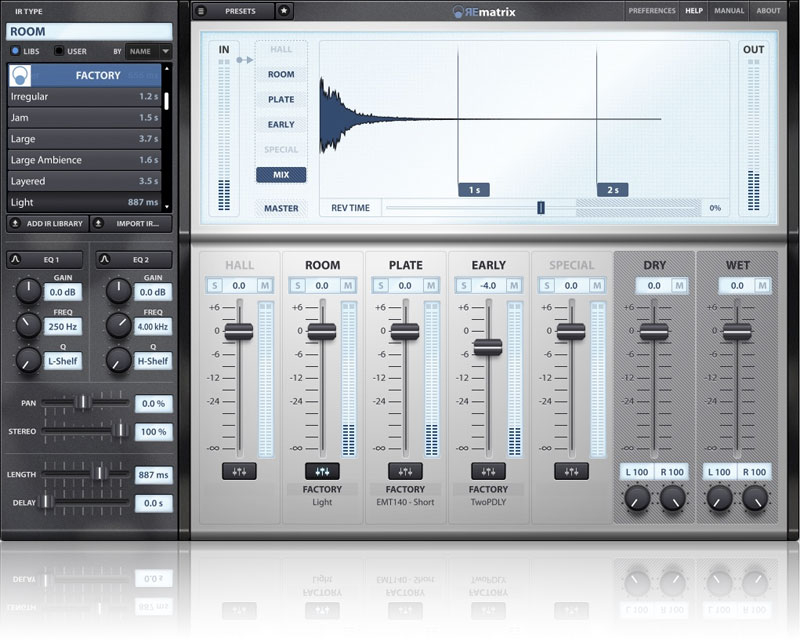The height and width of the screenshot is (641, 800).
Task: Click the EQ 1 curve icon
Action: tap(15, 259)
